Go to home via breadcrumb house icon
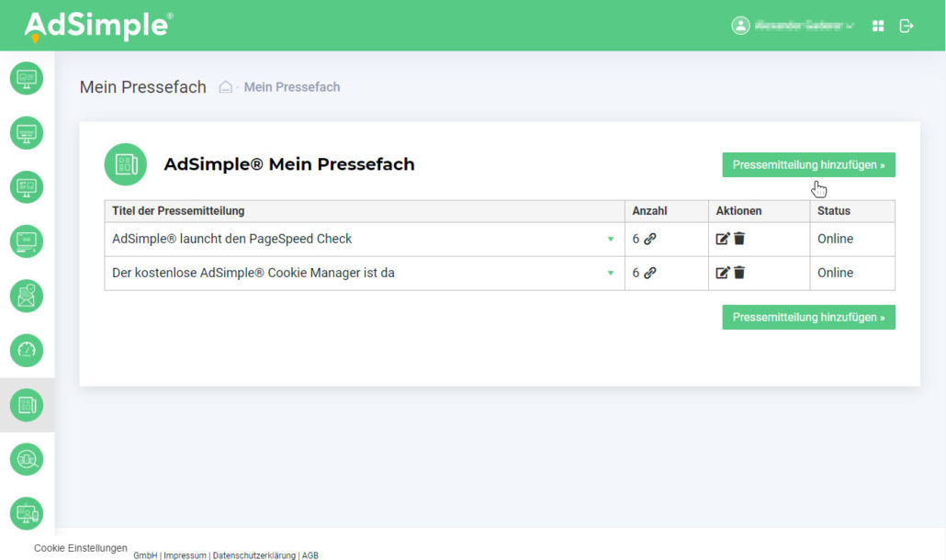Image resolution: width=946 pixels, height=560 pixels. coord(225,87)
